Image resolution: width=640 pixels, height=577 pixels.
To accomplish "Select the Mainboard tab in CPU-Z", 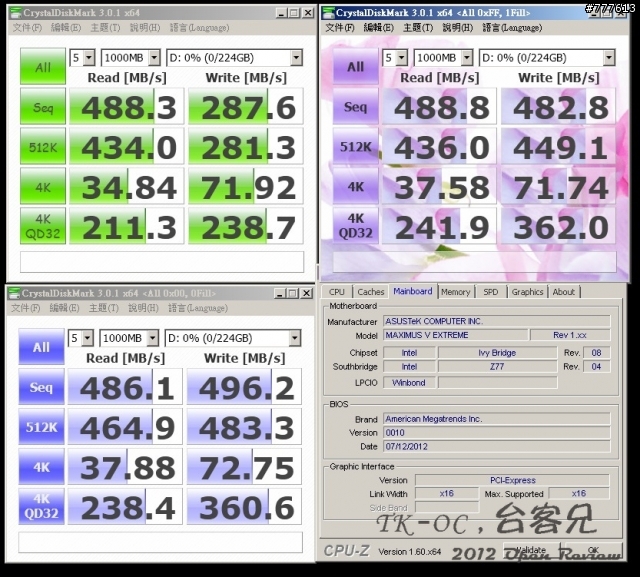I will point(413,291).
